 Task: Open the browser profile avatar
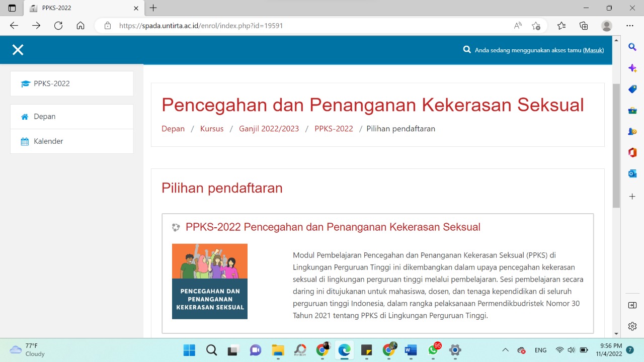point(607,26)
